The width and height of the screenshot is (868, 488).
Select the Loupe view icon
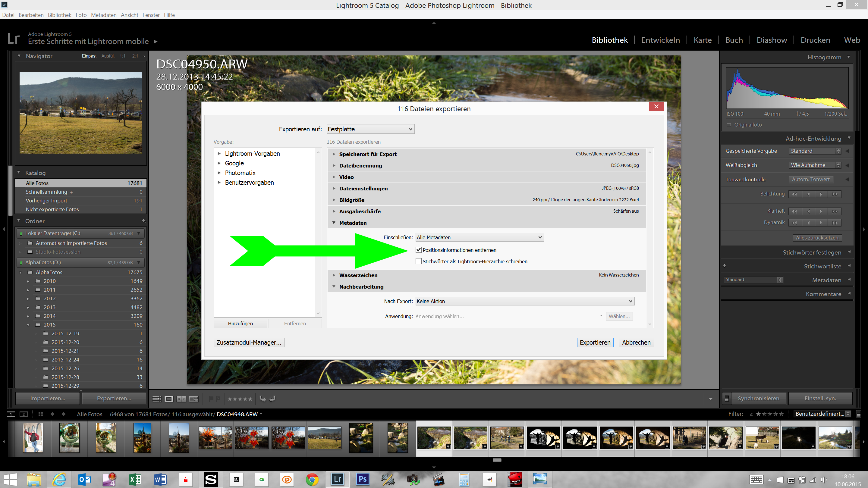point(169,399)
